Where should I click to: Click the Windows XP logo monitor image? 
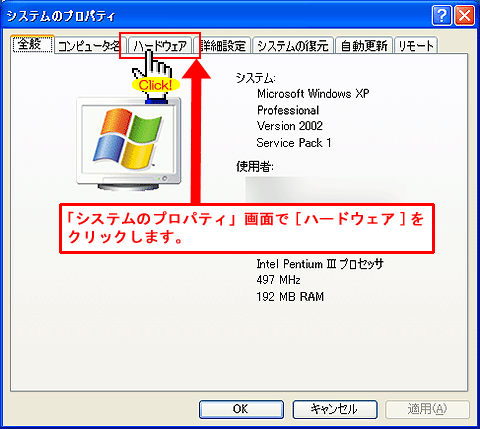click(129, 144)
